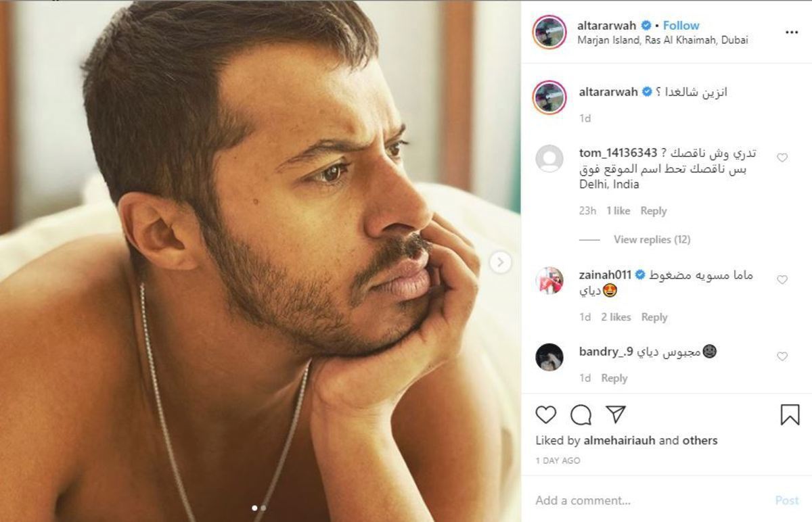Click Follow next to altararwah
Screen dimensions: 812x522
click(681, 26)
